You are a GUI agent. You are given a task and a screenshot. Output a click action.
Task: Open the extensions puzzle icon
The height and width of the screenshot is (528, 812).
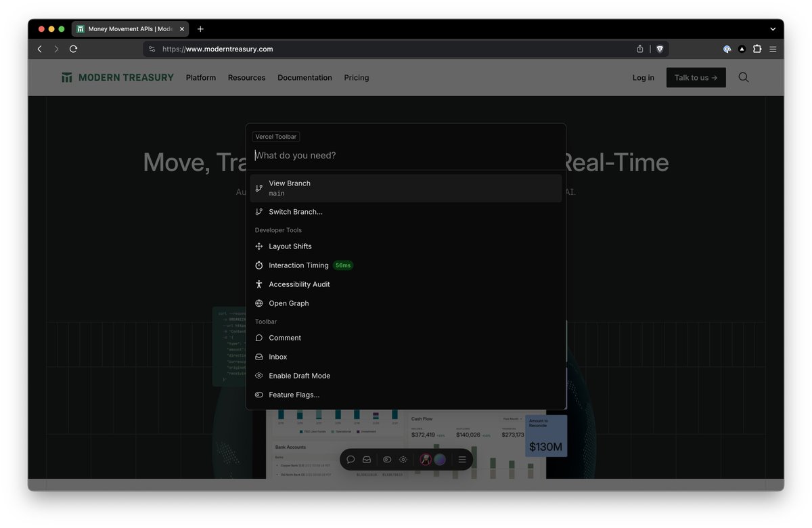757,49
